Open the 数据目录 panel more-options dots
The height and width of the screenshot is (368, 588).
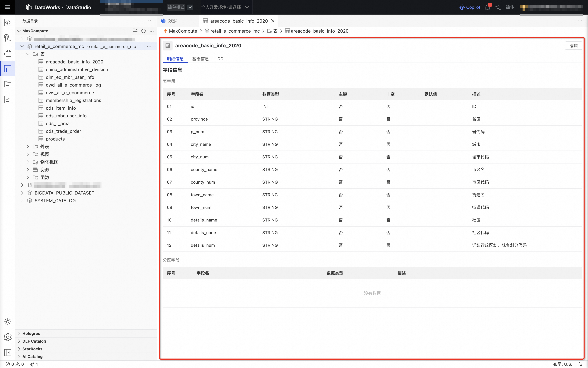[149, 21]
